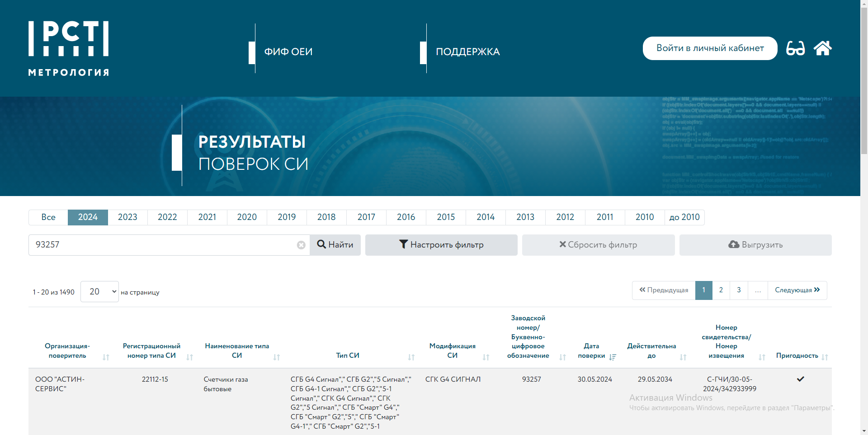Switch to the 2023 year tab
The width and height of the screenshot is (868, 435).
pos(127,217)
